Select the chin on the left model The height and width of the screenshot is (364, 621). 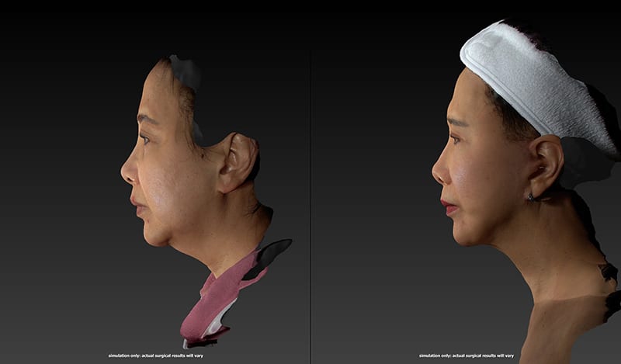[x=154, y=237]
